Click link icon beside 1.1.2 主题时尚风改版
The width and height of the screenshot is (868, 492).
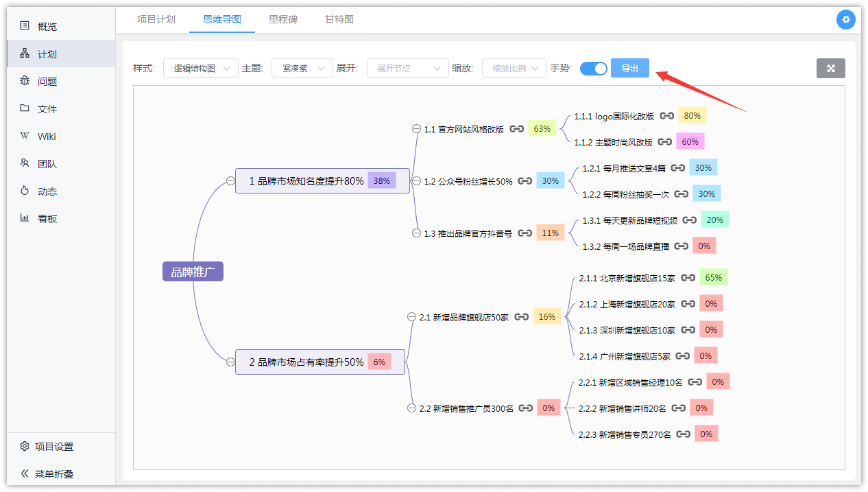tap(665, 142)
